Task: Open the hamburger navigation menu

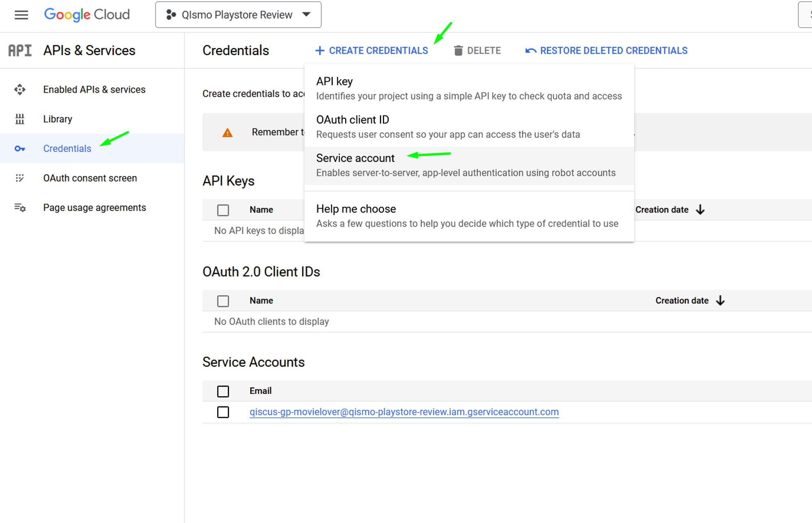Action: click(x=21, y=15)
